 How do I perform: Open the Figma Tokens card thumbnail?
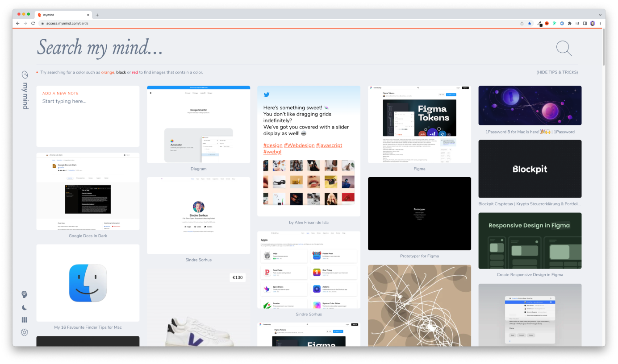(x=420, y=124)
